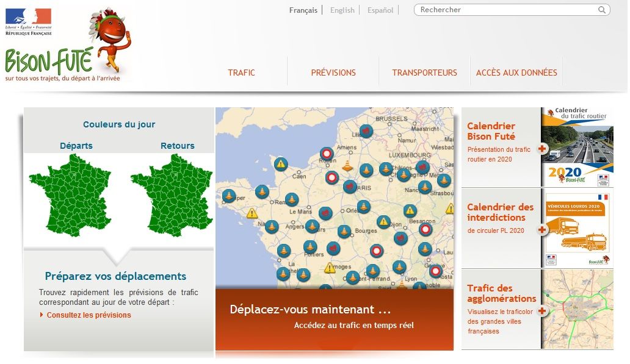Open the PRÉVISIONS menu

point(333,73)
